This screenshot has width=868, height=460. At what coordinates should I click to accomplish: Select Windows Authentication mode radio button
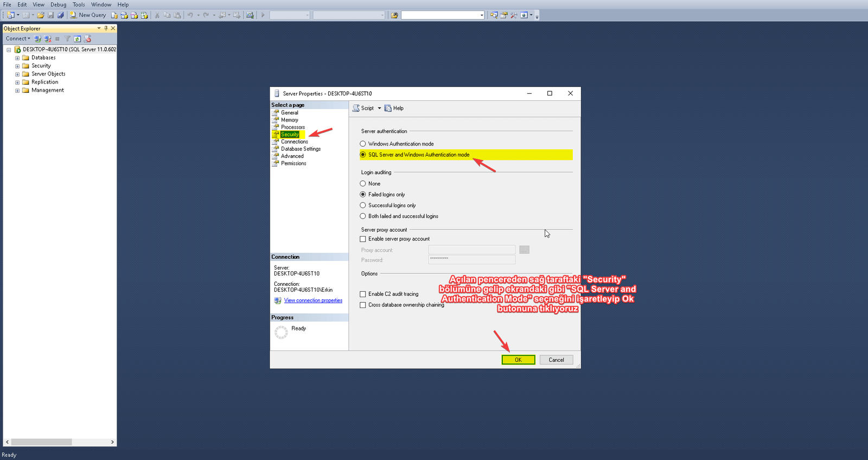pyautogui.click(x=363, y=144)
